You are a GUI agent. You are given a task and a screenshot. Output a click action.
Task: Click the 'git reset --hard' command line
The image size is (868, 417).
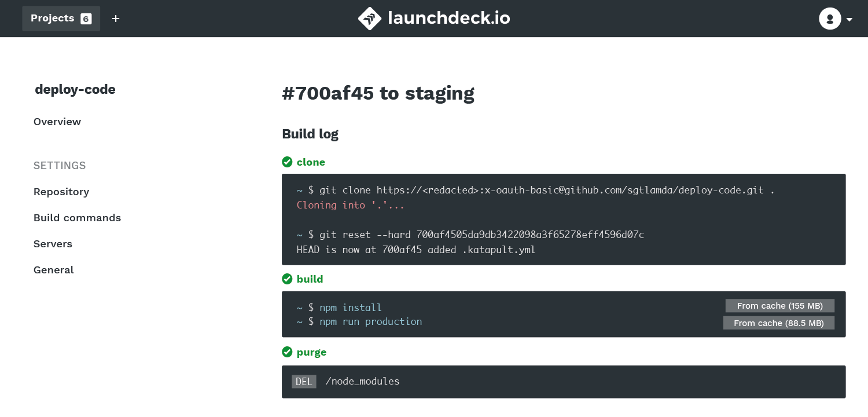(470, 235)
